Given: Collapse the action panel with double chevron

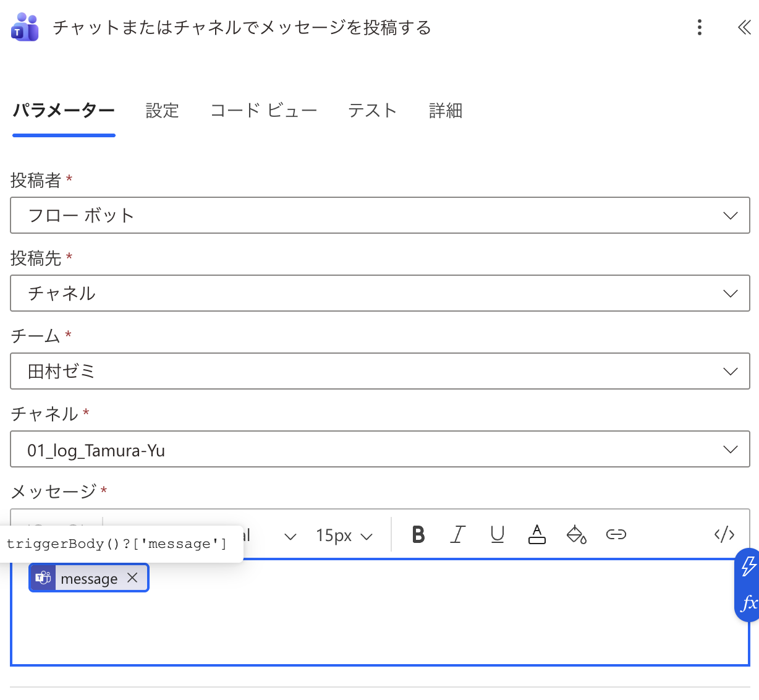Looking at the screenshot, I should [x=744, y=27].
